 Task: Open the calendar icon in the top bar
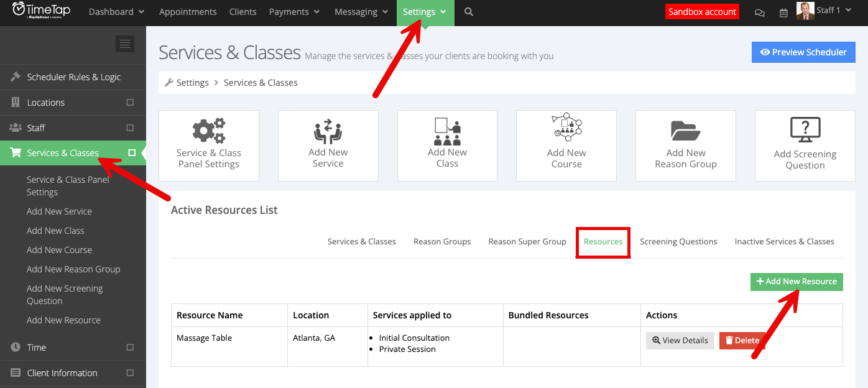[783, 12]
